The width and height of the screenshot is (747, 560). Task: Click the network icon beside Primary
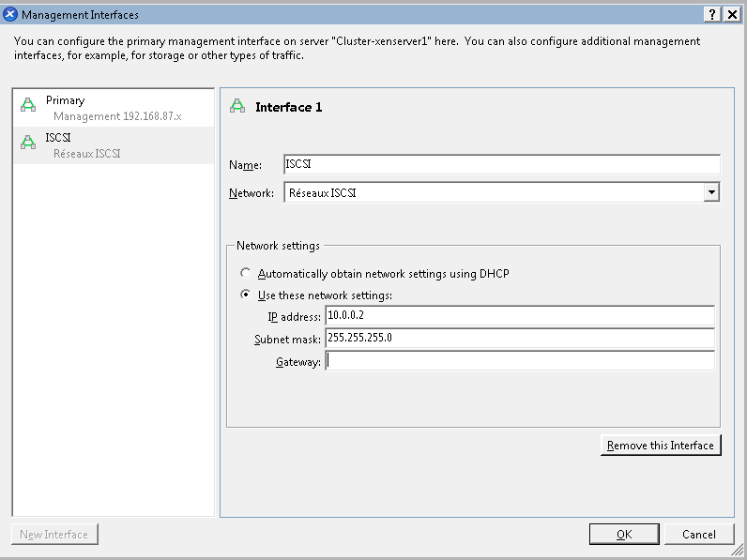coord(28,106)
